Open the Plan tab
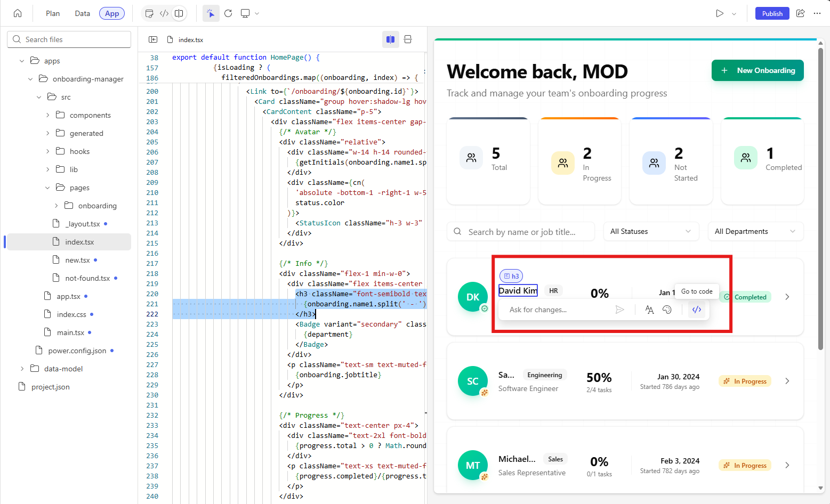Screen dimensions: 830x504 tap(53, 13)
